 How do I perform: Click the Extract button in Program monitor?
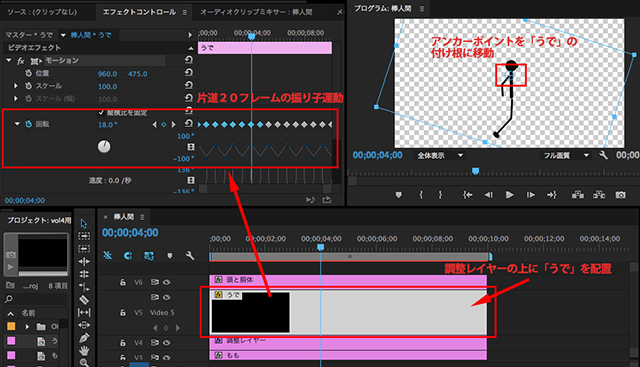[x=599, y=195]
